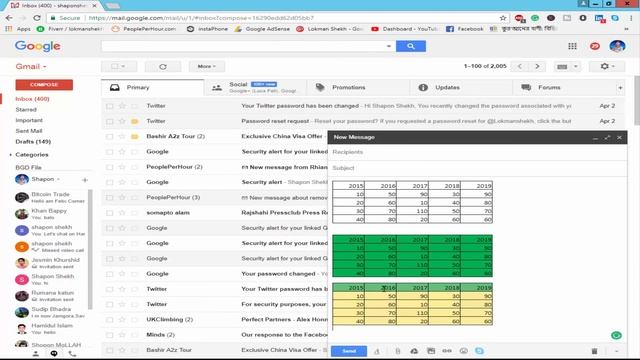The width and height of the screenshot is (640, 360).
Task: Refresh the inbox
Action: point(163,67)
